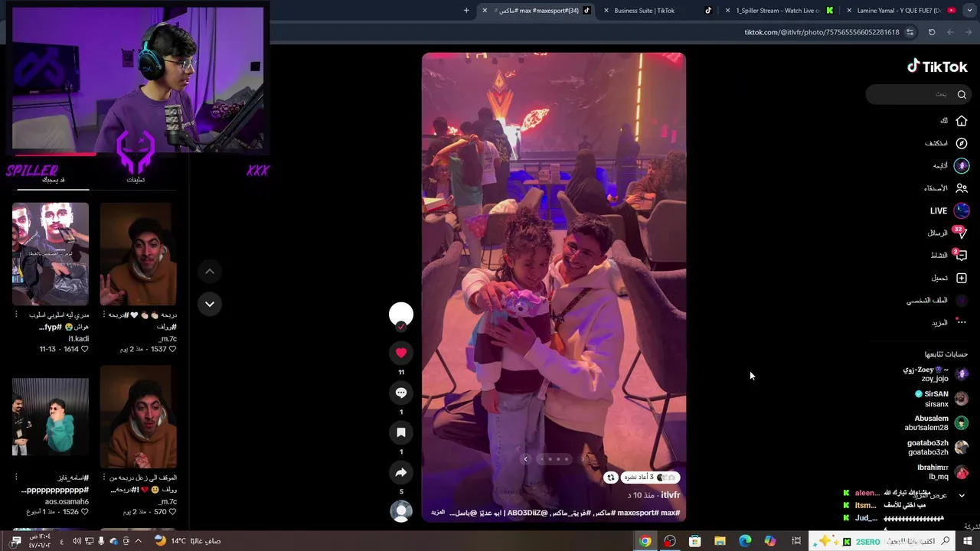Screen dimensions: 980x551
Task: Open the aos.osamah6 video thumbnail
Action: click(51, 417)
